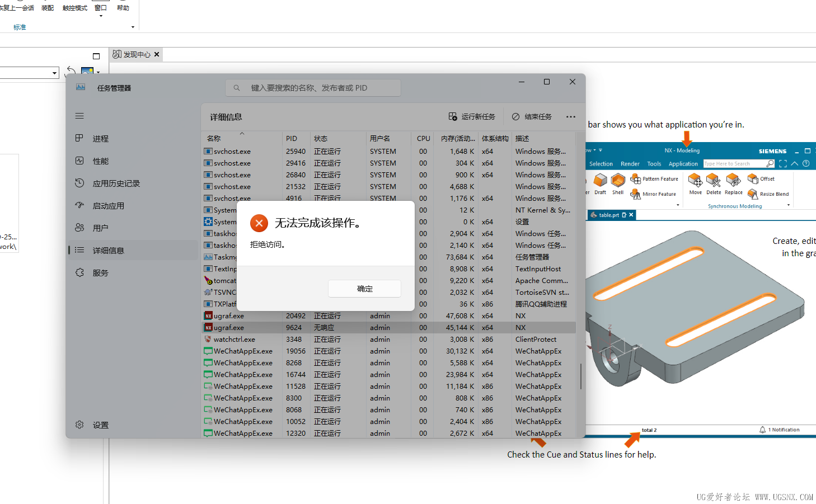
Task: Click the 确定 button in the error dialog
Action: [x=364, y=289]
